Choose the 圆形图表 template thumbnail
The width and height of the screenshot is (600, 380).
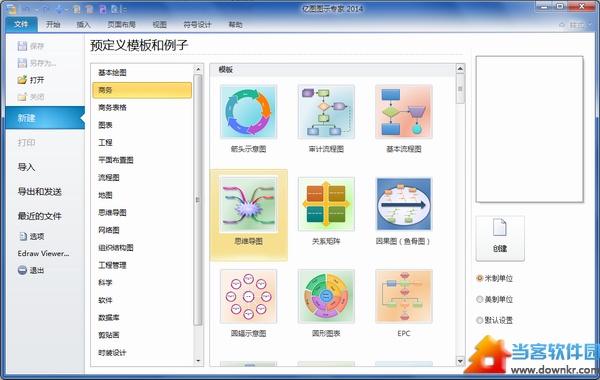tap(326, 296)
